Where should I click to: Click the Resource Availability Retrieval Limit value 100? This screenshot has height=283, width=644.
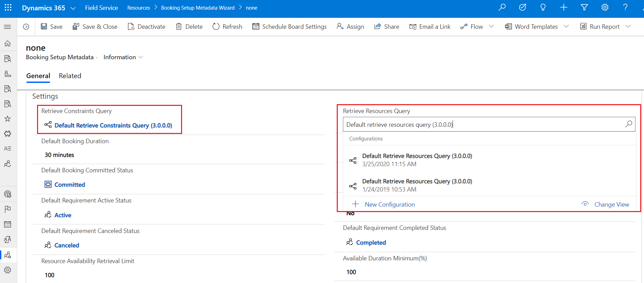(50, 275)
